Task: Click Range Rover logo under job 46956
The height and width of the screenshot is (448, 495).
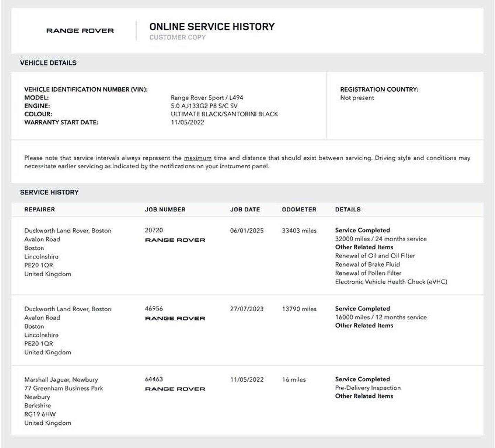Action: coord(175,318)
